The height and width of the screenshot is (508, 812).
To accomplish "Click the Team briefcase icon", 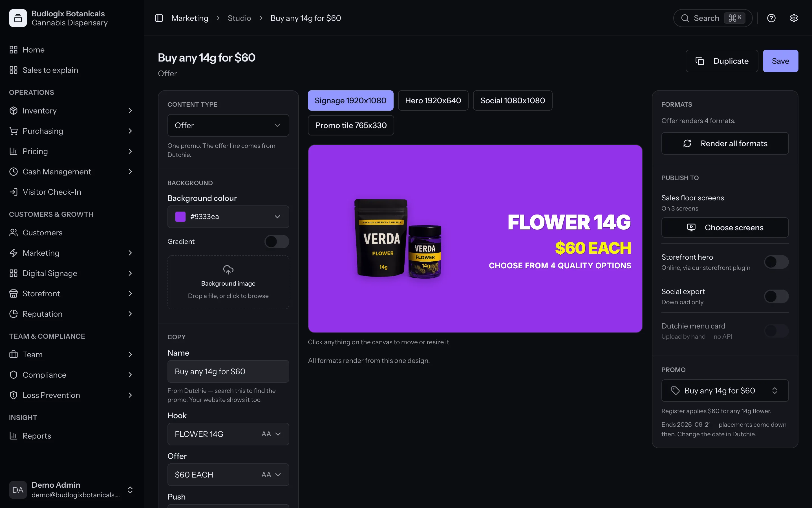I will click(14, 354).
